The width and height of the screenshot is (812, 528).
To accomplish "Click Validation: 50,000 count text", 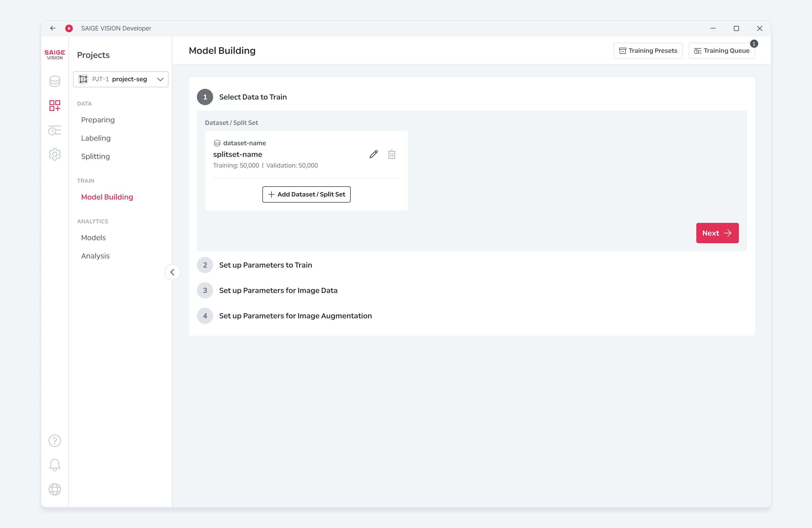I will point(292,166).
